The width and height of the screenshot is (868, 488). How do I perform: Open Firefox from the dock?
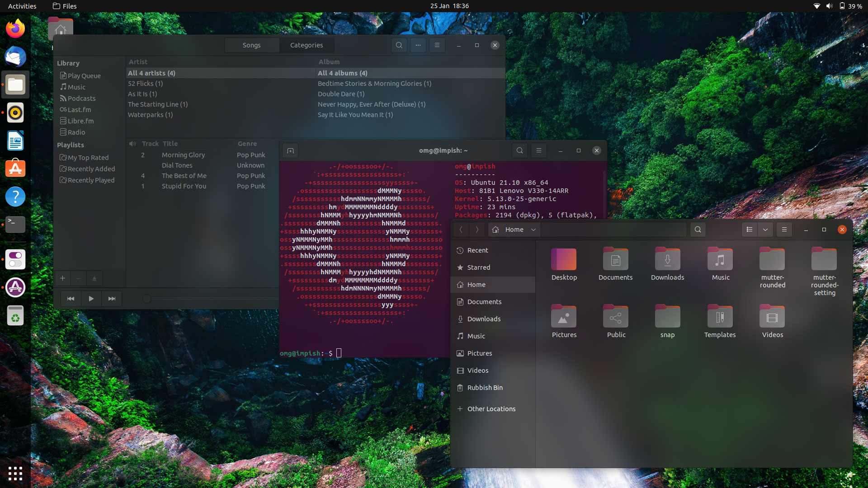click(15, 28)
